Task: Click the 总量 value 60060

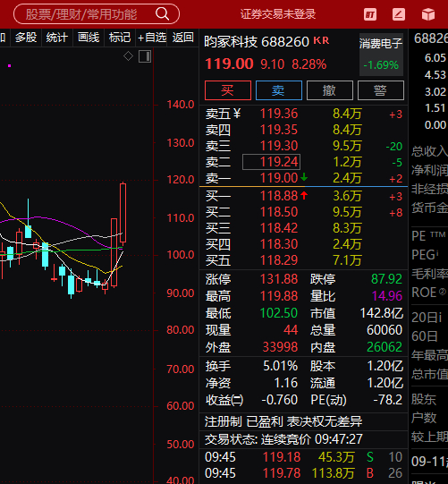Action: [x=385, y=330]
